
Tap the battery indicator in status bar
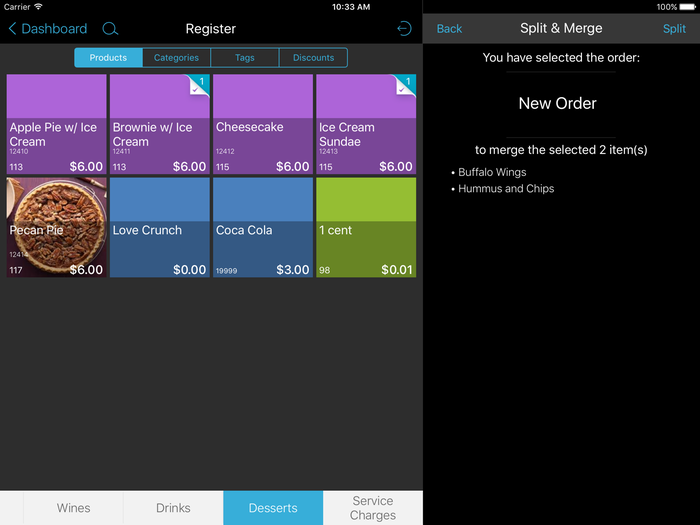[688, 7]
